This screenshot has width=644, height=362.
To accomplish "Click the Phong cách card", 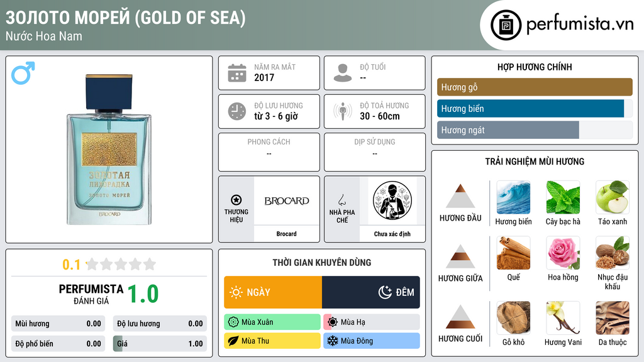I will [x=269, y=152].
